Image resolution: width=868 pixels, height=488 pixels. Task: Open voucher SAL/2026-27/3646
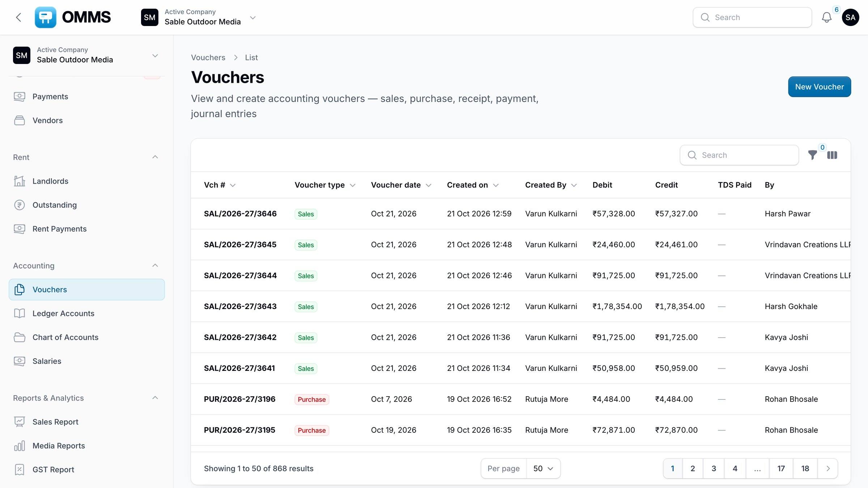tap(240, 214)
